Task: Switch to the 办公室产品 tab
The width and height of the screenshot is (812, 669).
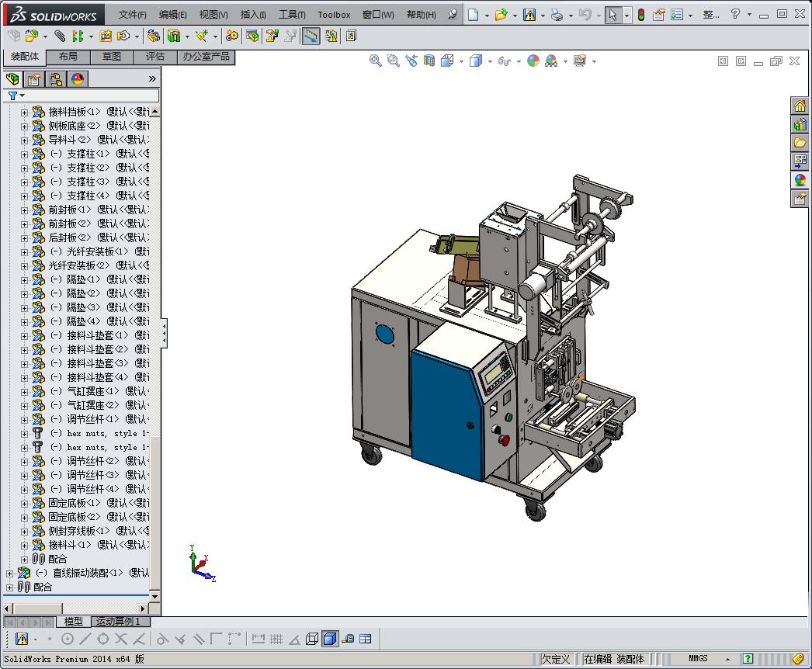Action: (206, 57)
